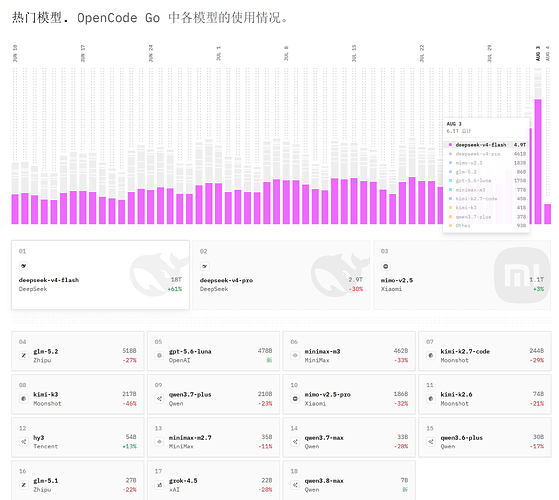The width and height of the screenshot is (559, 500).
Task: Click the DeepSeek icon on deepseek-v4-pro card
Action: 205,266
